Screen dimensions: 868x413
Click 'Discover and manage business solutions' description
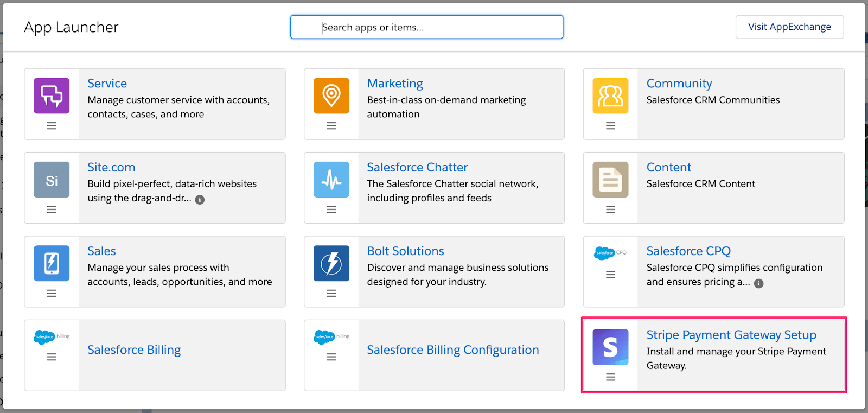pyautogui.click(x=458, y=275)
